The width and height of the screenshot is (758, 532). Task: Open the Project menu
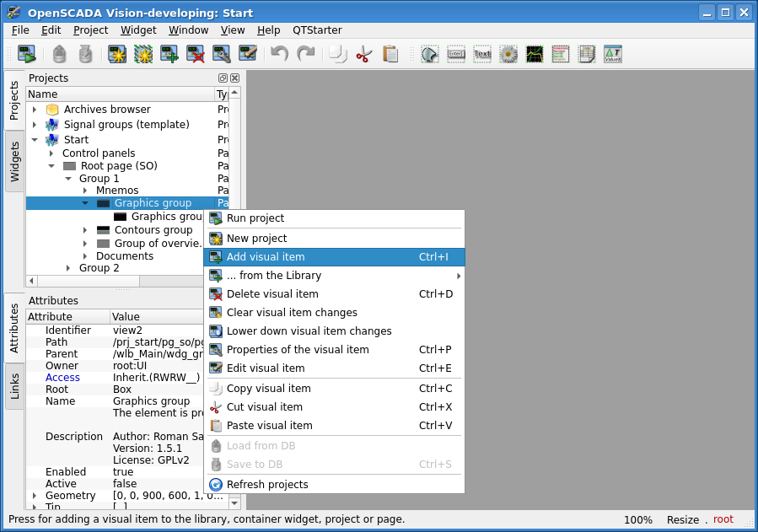coord(90,30)
